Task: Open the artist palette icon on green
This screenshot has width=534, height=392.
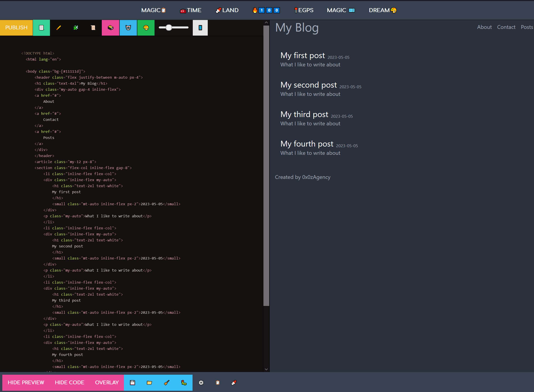Action: point(146,28)
